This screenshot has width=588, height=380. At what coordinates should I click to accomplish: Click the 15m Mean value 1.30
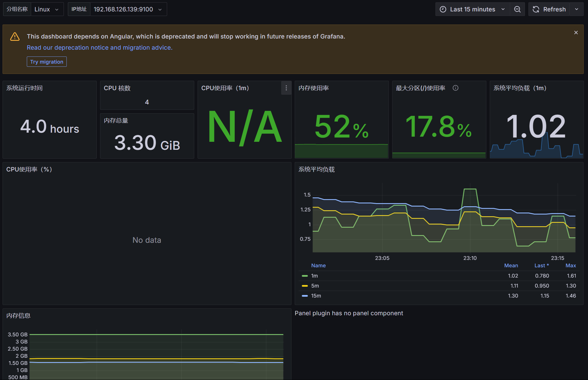click(513, 296)
